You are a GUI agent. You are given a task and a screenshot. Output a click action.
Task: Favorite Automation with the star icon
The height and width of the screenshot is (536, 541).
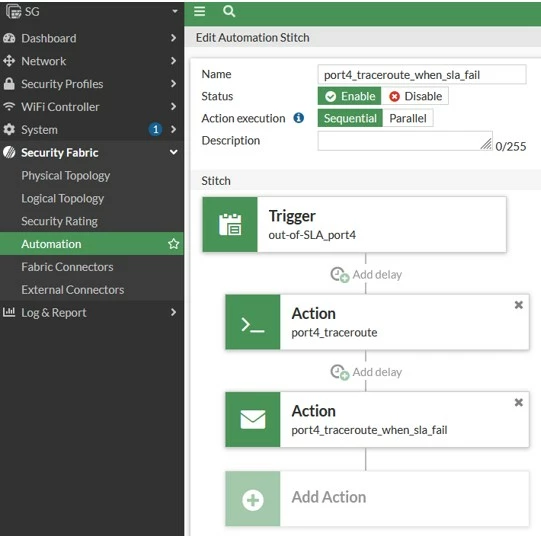174,244
